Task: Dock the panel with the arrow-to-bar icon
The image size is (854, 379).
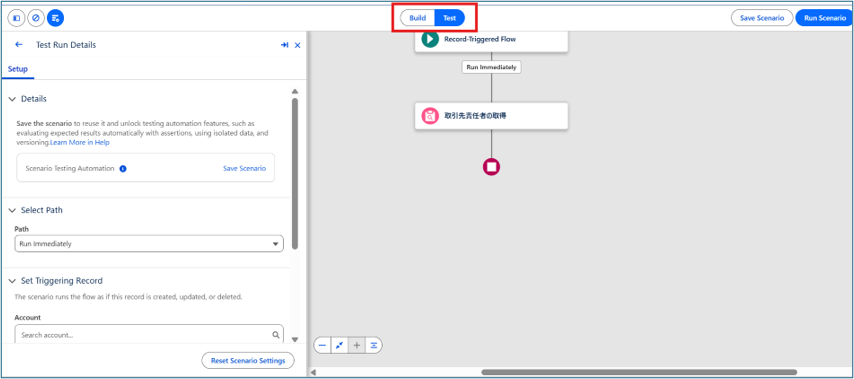Action: coord(284,45)
